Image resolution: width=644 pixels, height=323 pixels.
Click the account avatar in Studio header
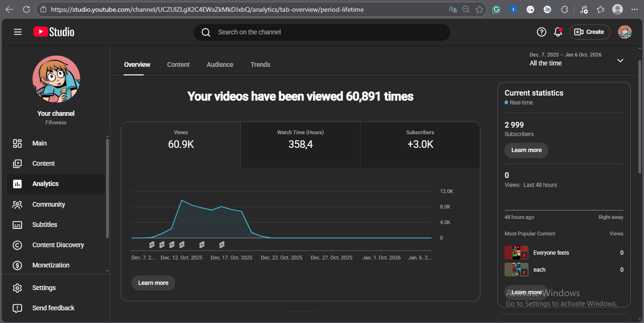[x=625, y=32]
